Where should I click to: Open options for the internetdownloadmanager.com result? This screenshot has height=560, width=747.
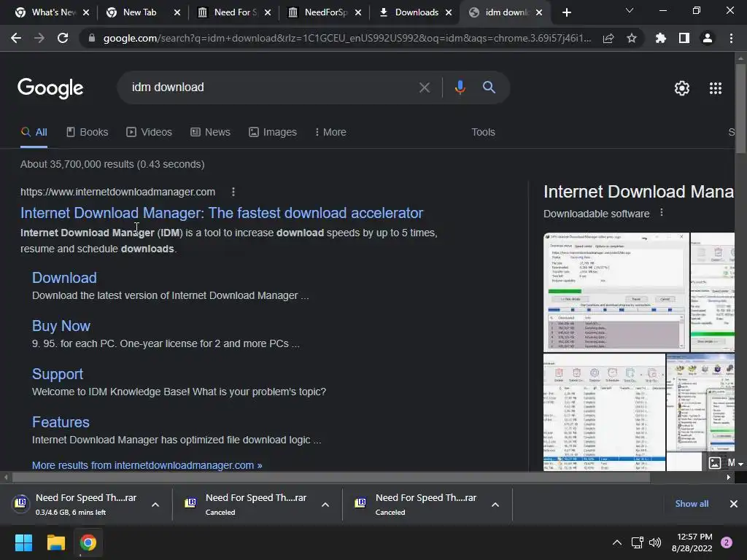click(x=233, y=192)
